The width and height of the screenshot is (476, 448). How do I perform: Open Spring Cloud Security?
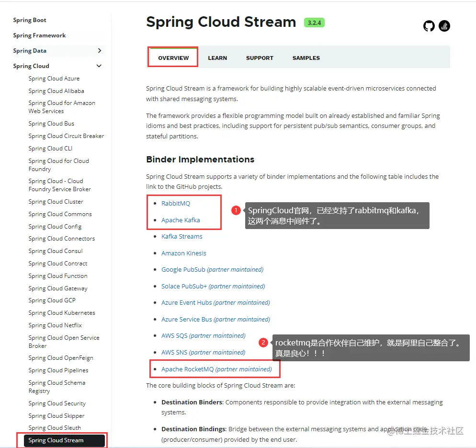(57, 403)
